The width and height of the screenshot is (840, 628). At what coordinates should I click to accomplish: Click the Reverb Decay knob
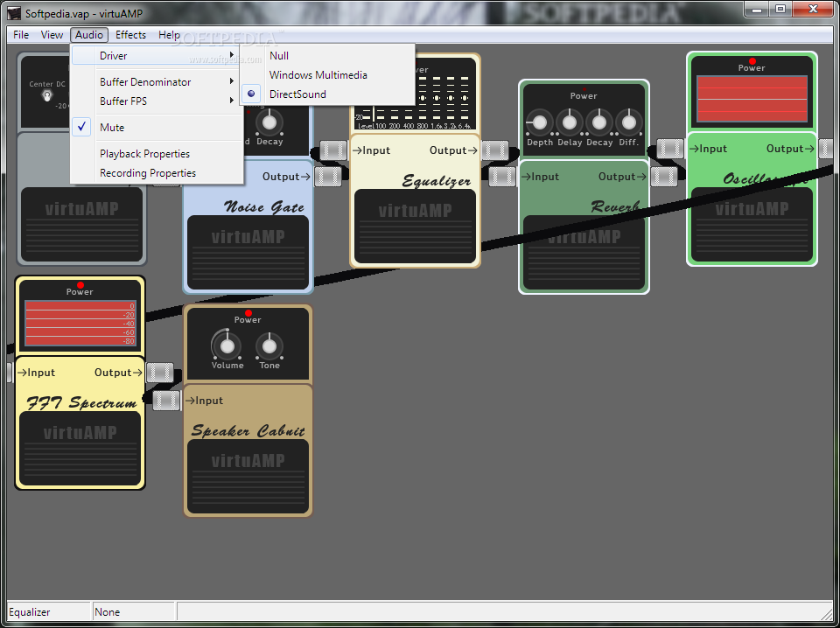click(598, 122)
